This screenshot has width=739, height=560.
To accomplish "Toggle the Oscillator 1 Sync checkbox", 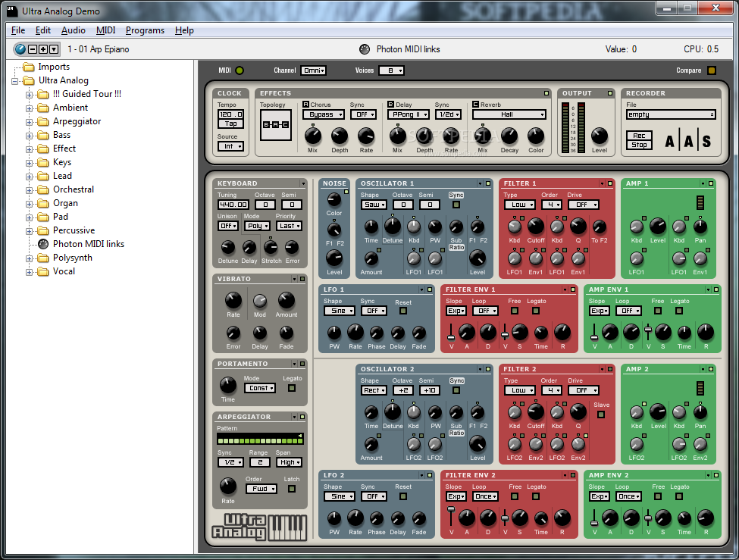I will pyautogui.click(x=456, y=205).
